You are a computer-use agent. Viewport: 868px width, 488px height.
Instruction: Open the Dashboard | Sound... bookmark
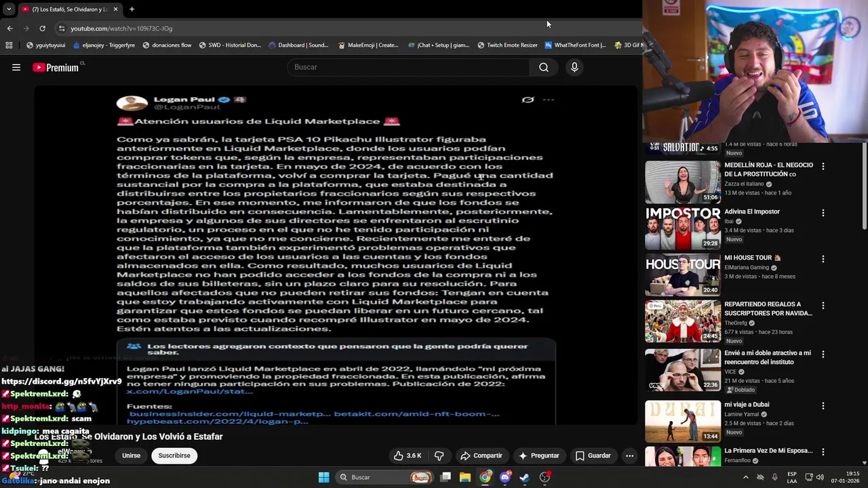click(x=298, y=45)
